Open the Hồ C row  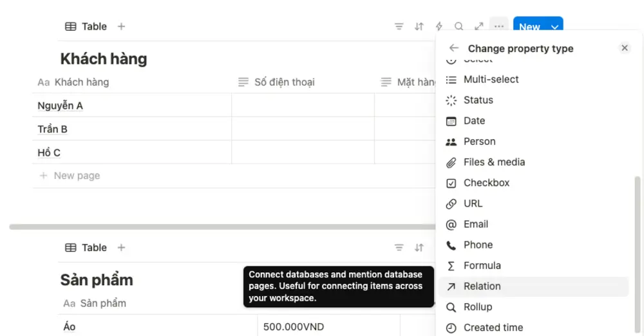[x=49, y=153]
